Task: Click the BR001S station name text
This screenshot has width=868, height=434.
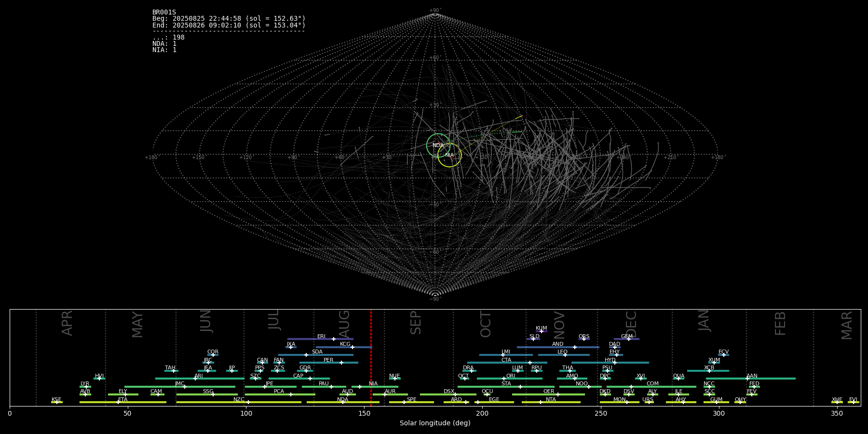Action: pyautogui.click(x=164, y=13)
